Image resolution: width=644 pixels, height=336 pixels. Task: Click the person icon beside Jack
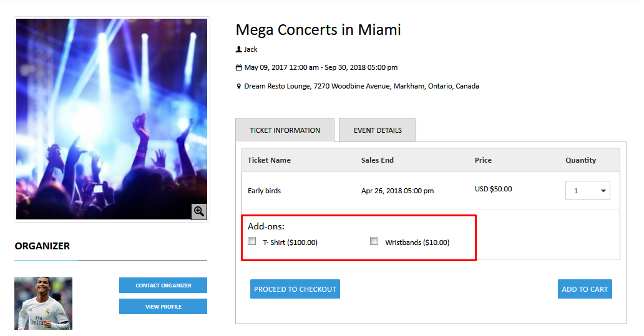(x=238, y=49)
